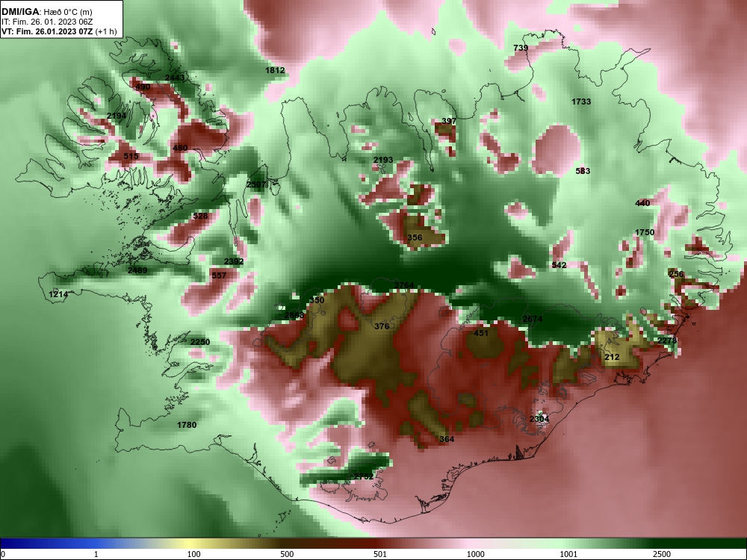Click the map value 480
The image size is (747, 560).
click(x=180, y=148)
